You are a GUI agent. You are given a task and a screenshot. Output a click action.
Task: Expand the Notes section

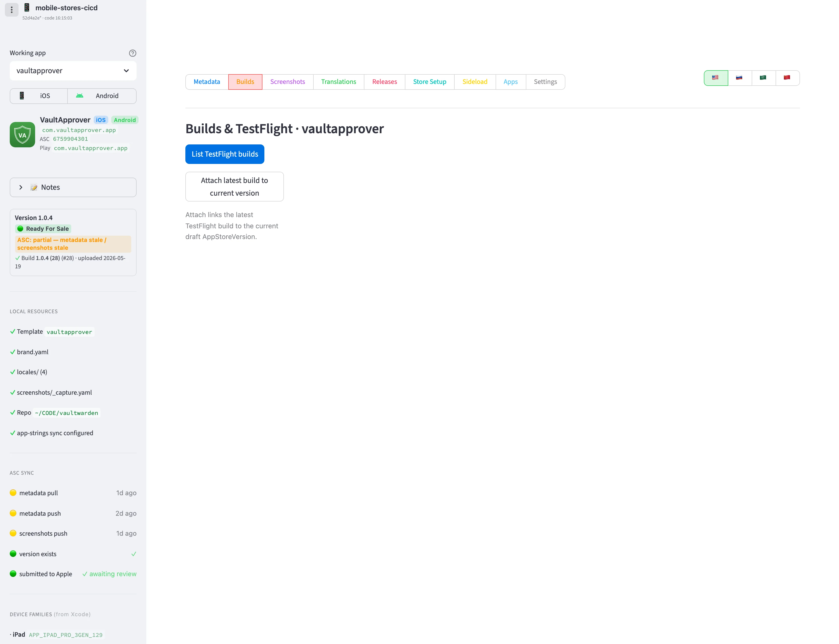(73, 187)
